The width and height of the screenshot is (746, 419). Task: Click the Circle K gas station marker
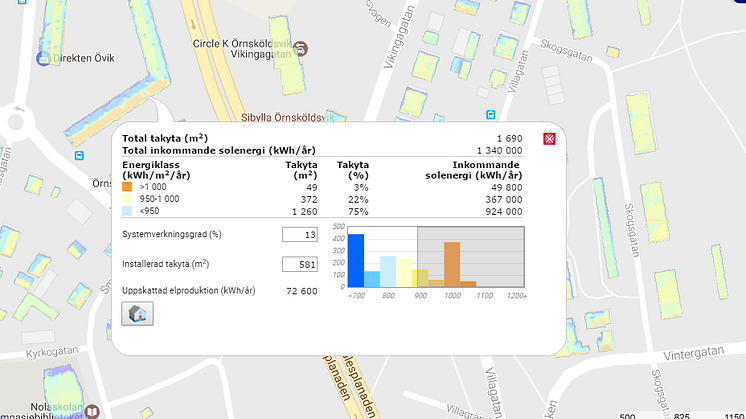(300, 49)
